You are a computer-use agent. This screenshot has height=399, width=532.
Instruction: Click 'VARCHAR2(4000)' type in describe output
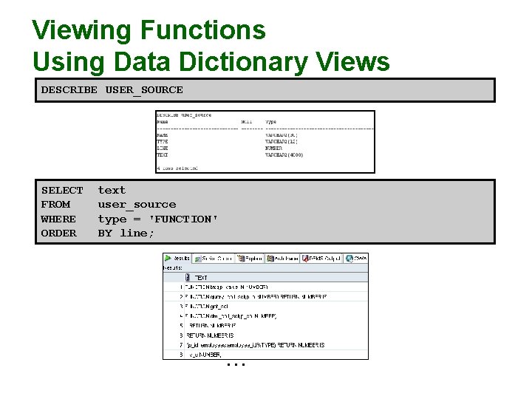coord(284,155)
